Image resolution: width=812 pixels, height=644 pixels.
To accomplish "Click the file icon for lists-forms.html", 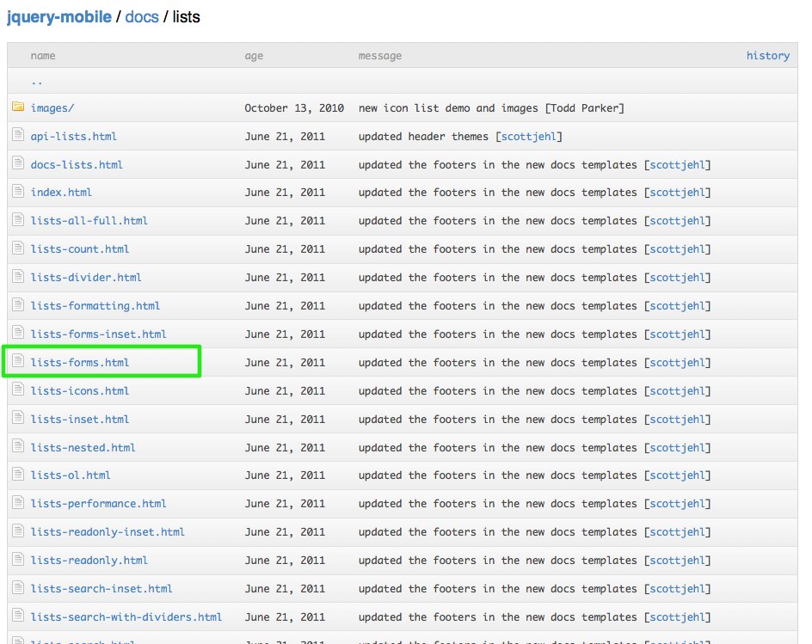I will (x=18, y=361).
